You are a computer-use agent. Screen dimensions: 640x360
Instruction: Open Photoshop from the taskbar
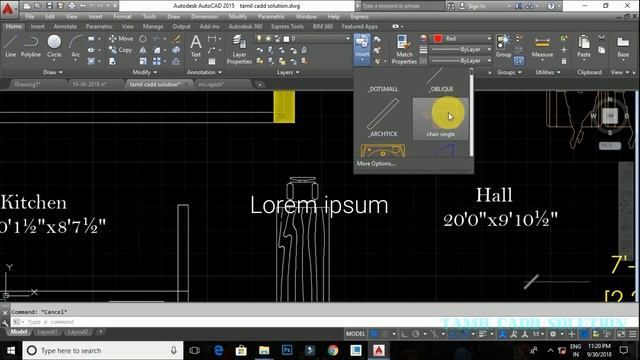tap(287, 351)
